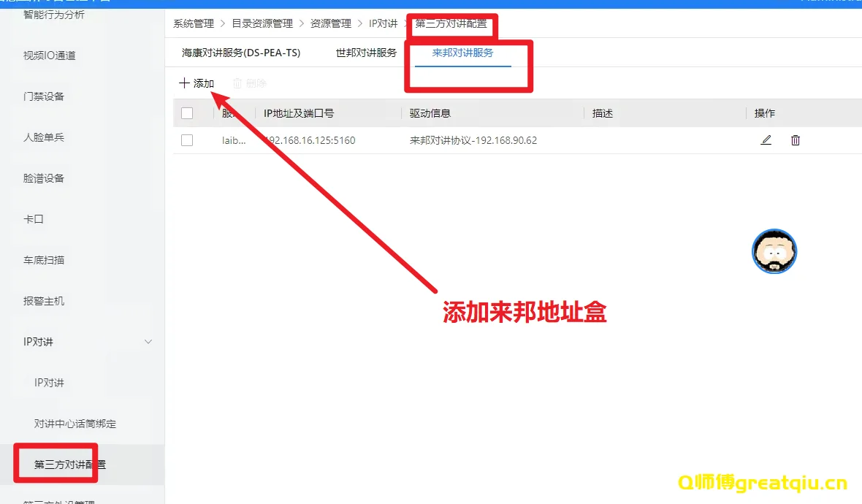Switch to 海康对讲服务(DS-PEA-TS) tab

[x=241, y=53]
